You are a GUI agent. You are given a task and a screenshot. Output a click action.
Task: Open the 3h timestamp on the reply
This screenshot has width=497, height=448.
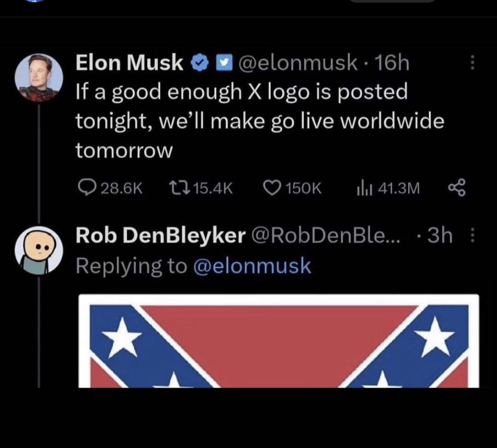click(440, 235)
